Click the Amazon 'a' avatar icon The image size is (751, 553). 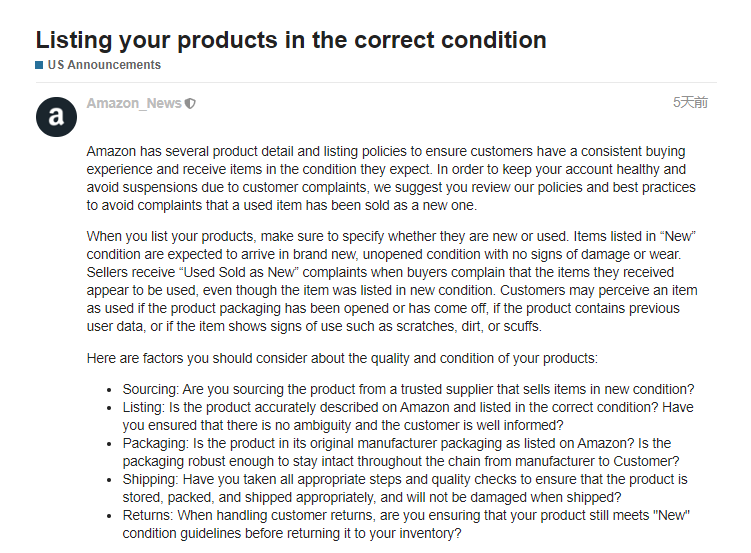coord(56,117)
